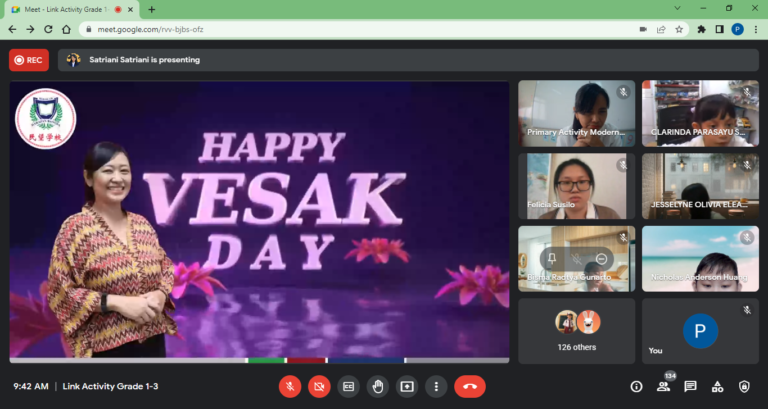Open host controls shield icon

743,386
